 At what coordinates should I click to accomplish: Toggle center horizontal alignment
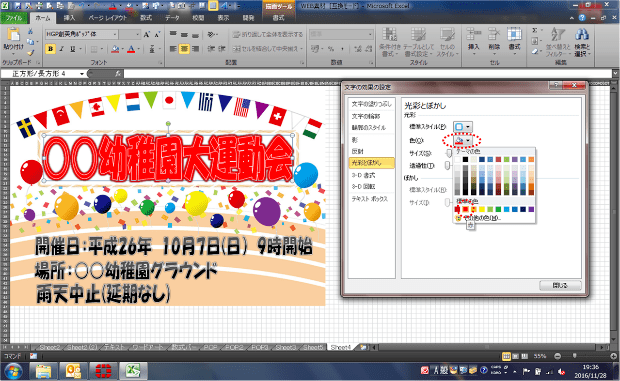(x=184, y=49)
